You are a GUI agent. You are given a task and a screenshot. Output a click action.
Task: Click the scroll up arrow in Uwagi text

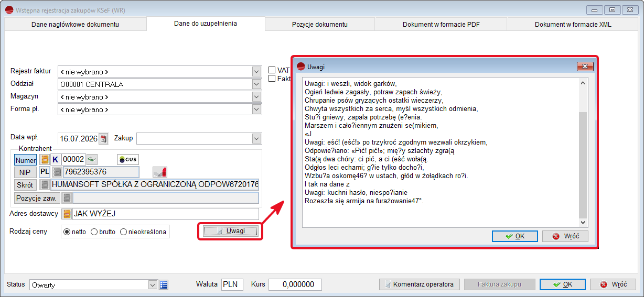pyautogui.click(x=583, y=83)
